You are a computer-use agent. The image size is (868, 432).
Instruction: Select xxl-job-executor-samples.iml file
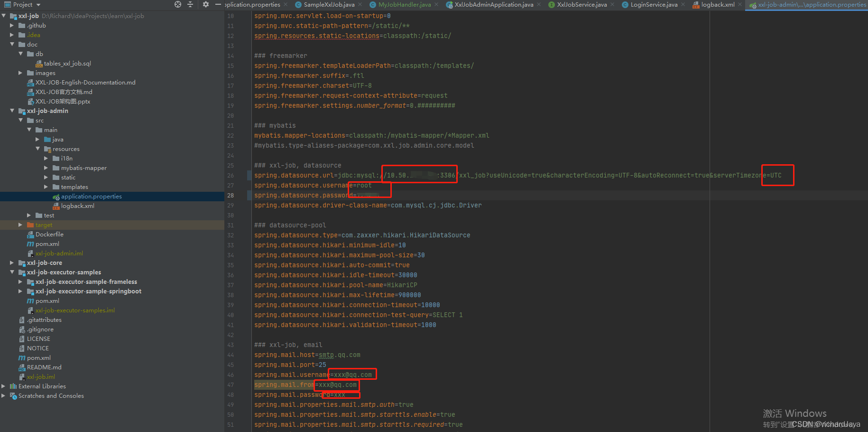[75, 310]
